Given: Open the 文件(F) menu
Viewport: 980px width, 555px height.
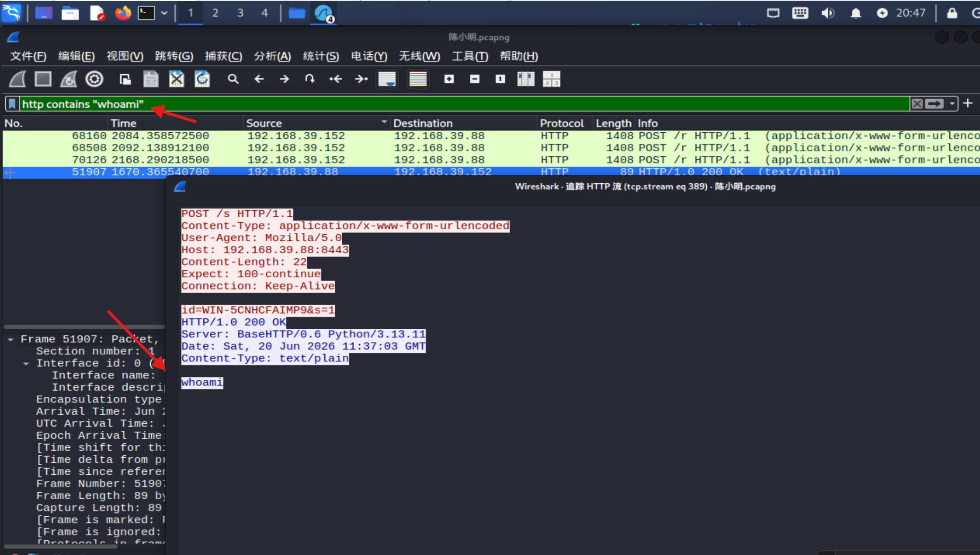Looking at the screenshot, I should pyautogui.click(x=28, y=56).
